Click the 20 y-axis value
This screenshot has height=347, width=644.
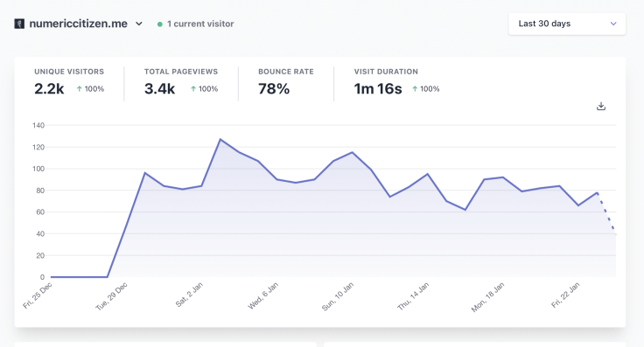click(x=40, y=255)
